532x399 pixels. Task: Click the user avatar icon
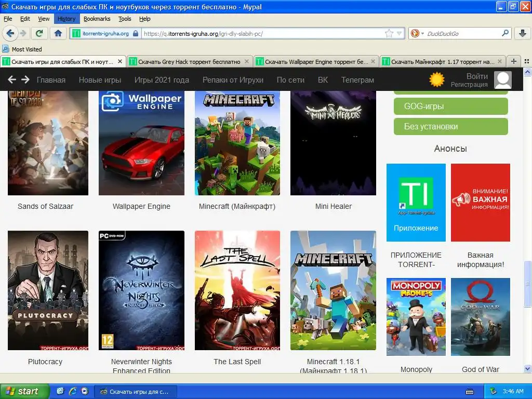tap(503, 80)
